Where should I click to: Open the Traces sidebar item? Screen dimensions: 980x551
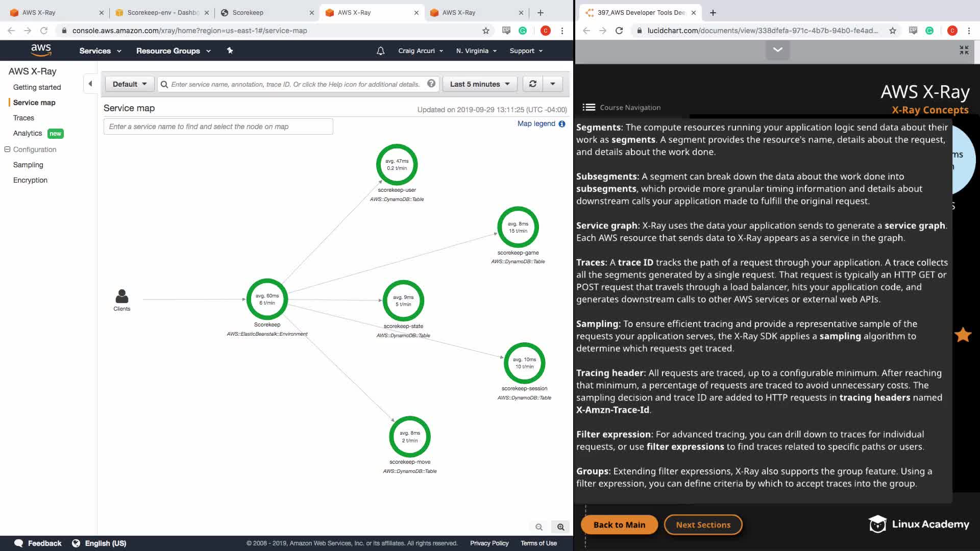point(23,118)
